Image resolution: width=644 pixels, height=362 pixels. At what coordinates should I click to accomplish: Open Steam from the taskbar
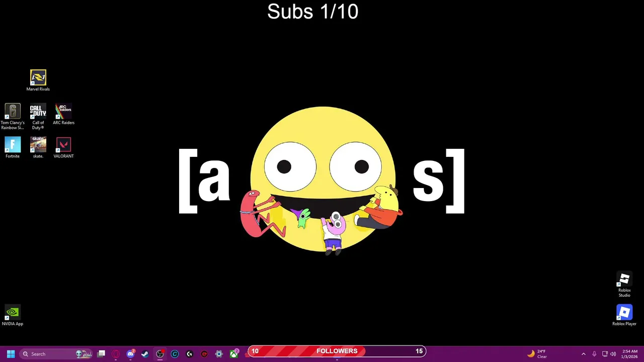(x=145, y=354)
